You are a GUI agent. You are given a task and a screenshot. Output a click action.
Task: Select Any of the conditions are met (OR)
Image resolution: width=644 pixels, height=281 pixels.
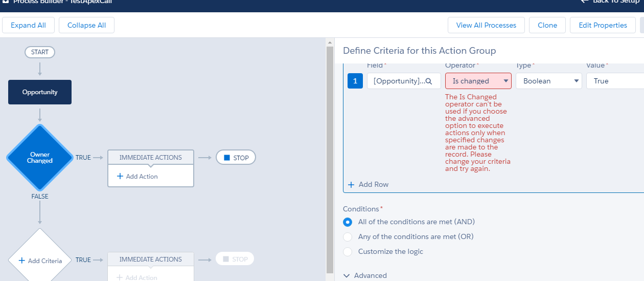pyautogui.click(x=348, y=237)
